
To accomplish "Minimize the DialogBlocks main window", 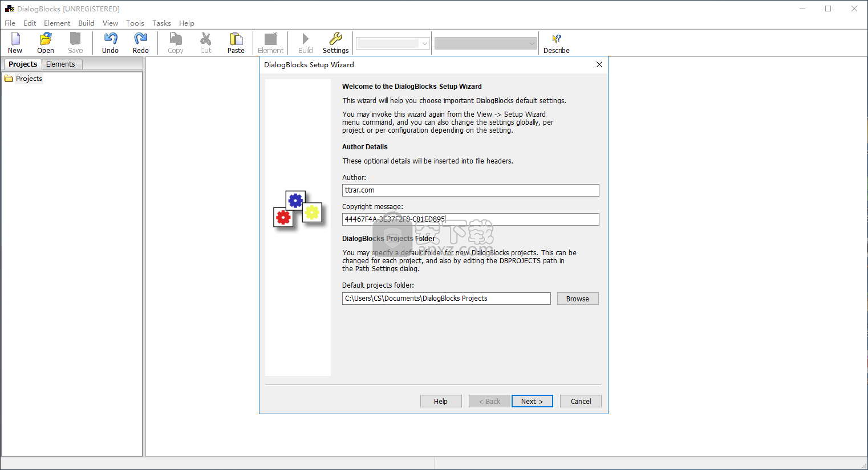I will point(802,9).
